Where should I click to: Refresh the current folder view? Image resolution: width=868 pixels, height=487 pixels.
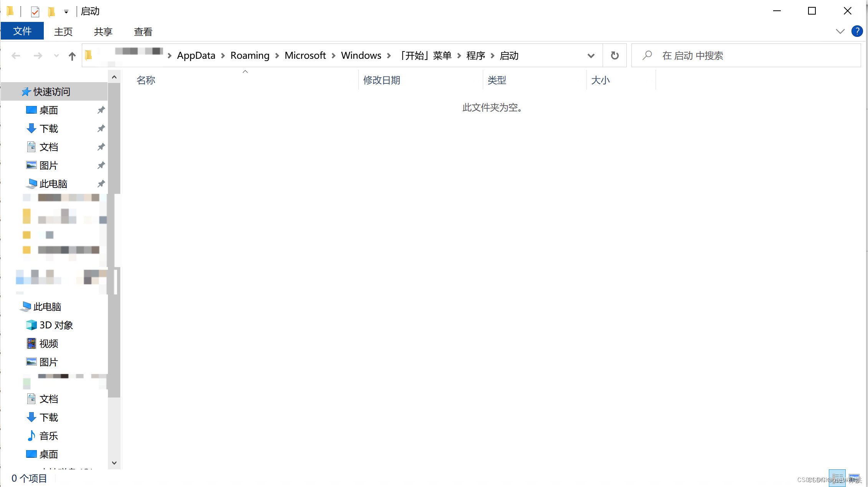pos(615,56)
